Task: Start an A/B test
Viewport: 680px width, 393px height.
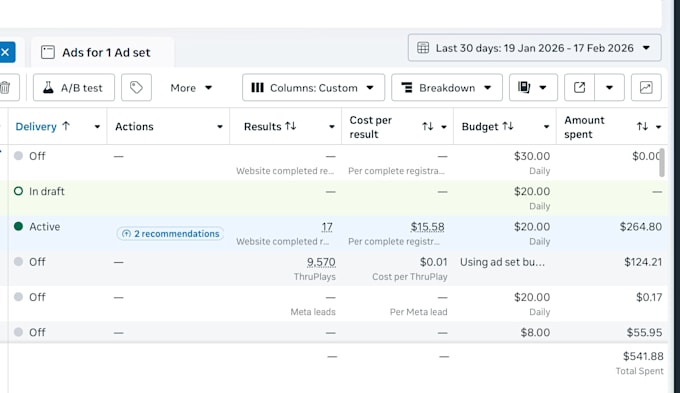Action: 74,88
